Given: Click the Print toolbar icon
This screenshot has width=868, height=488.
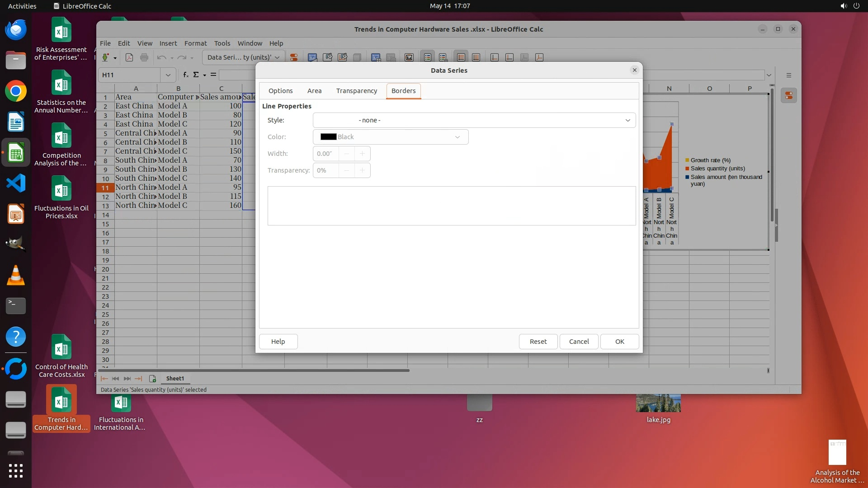Looking at the screenshot, I should (x=144, y=57).
